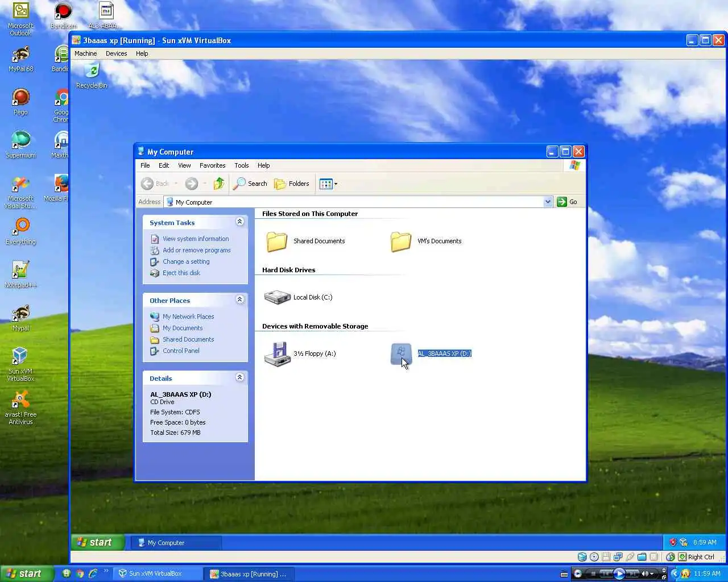
Task: Open the Back button history dropdown arrow
Action: [176, 184]
